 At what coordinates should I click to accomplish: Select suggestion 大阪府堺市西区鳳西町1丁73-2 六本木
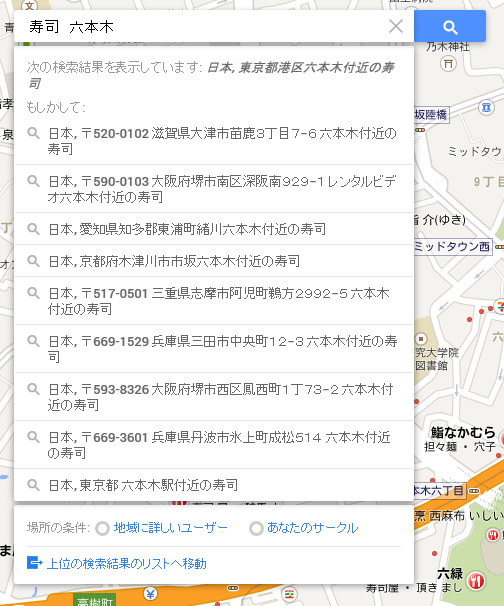(214, 397)
